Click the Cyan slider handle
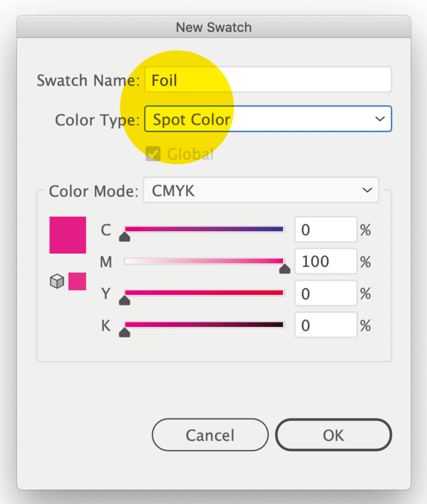Screen dimensions: 427x504 click(x=125, y=236)
